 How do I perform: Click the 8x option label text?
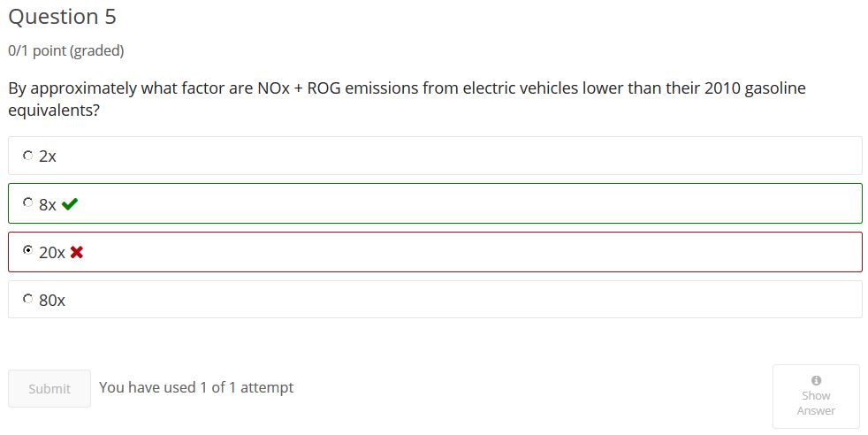click(x=48, y=205)
